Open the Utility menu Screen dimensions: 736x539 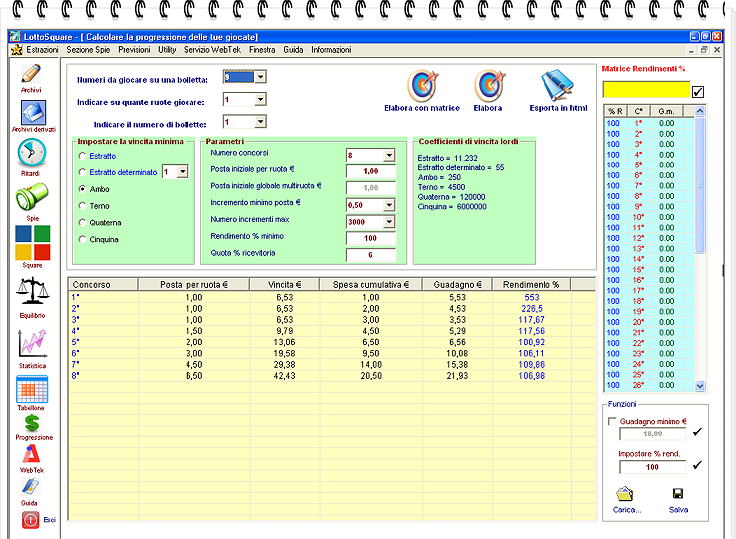point(167,50)
